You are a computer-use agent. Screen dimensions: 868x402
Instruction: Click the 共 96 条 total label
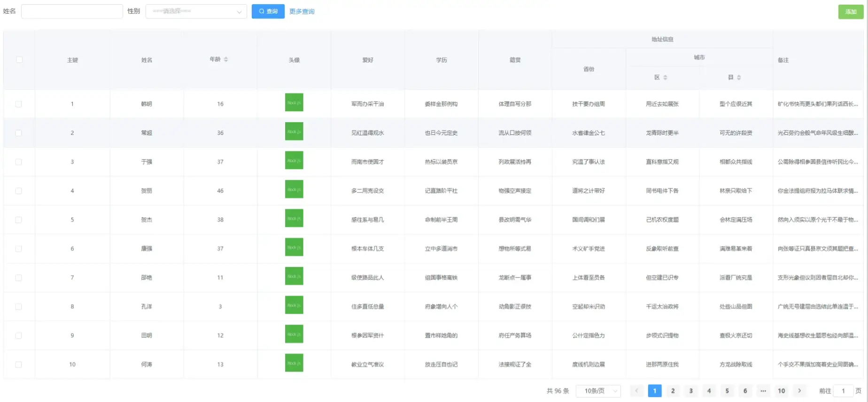pyautogui.click(x=558, y=391)
